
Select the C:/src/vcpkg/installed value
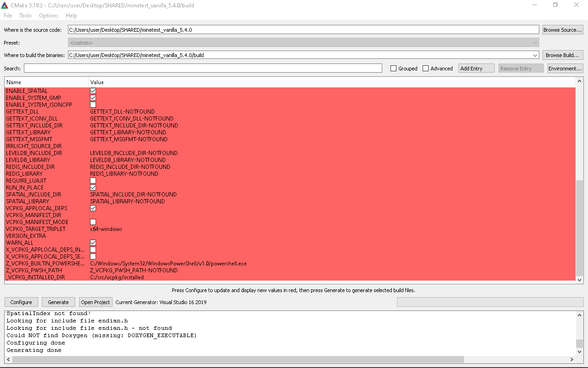(117, 277)
